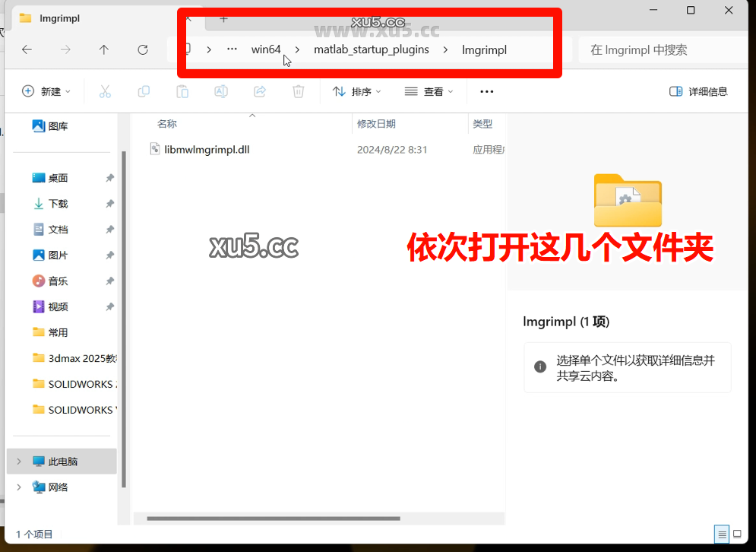The width and height of the screenshot is (756, 552).
Task: Open the 详细信息 details pane
Action: pos(697,91)
